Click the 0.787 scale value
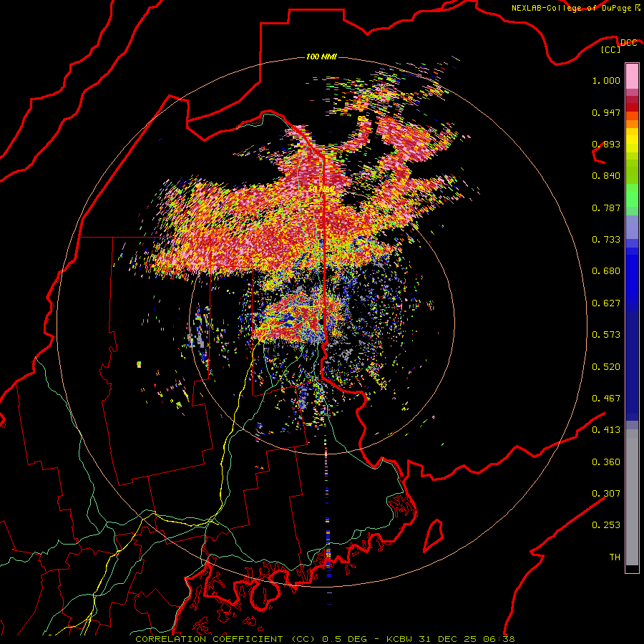This screenshot has height=644, width=644. click(x=606, y=208)
